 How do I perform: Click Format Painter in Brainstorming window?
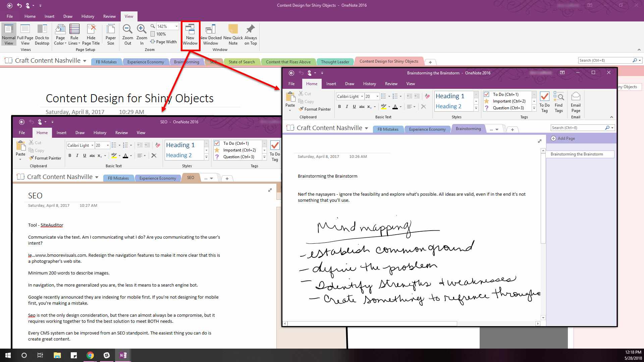point(315,109)
